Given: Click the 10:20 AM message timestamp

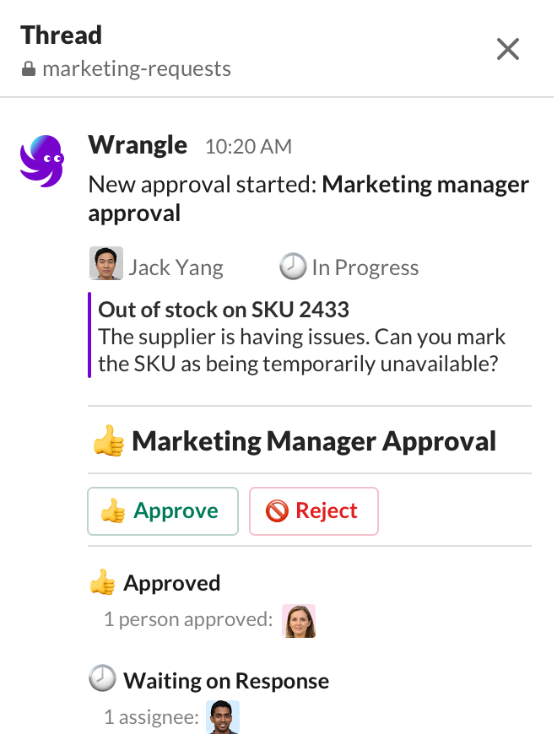Looking at the screenshot, I should click(248, 145).
